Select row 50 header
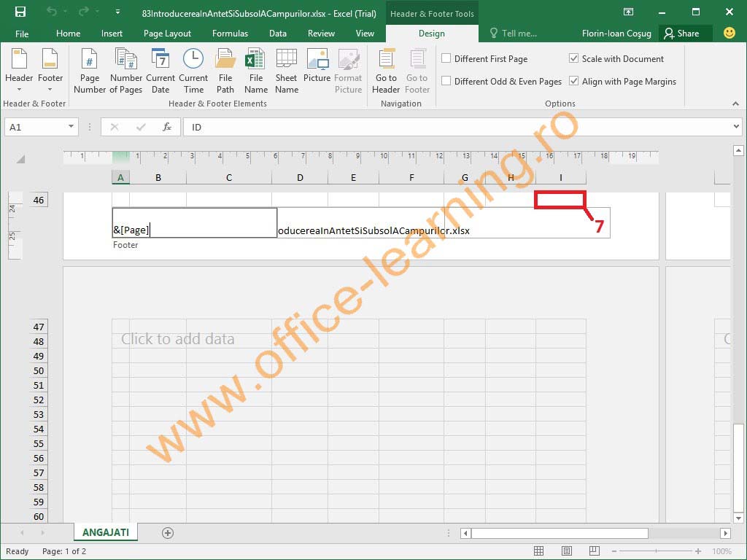 coord(39,370)
